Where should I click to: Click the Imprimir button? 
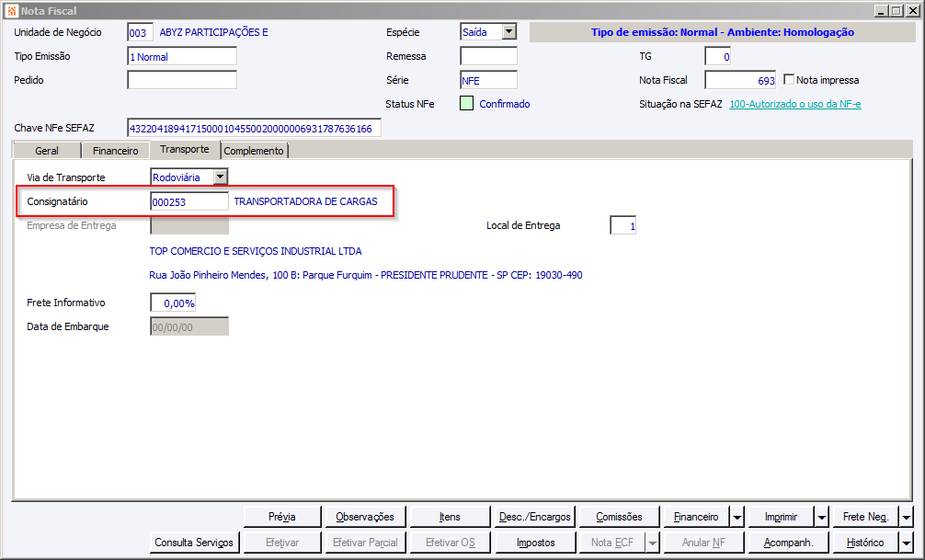click(x=781, y=517)
